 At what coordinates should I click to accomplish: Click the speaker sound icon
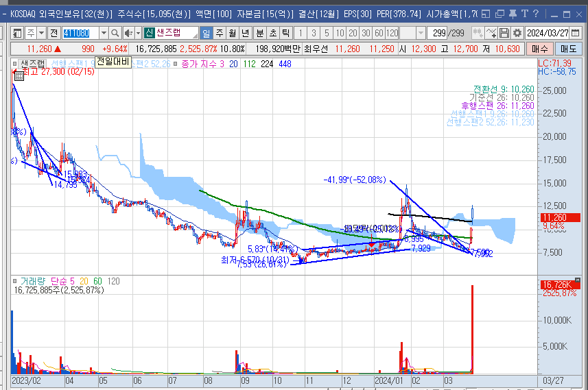[128, 34]
